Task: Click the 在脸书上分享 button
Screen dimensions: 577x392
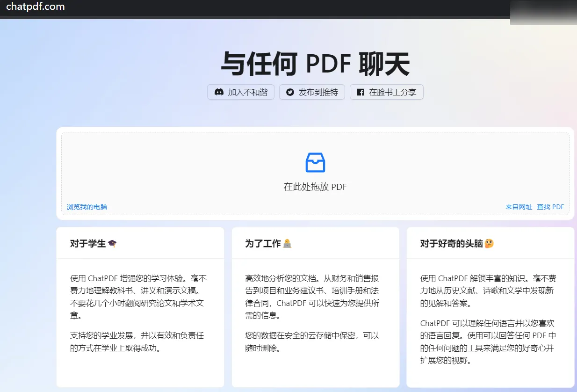Action: coord(386,92)
